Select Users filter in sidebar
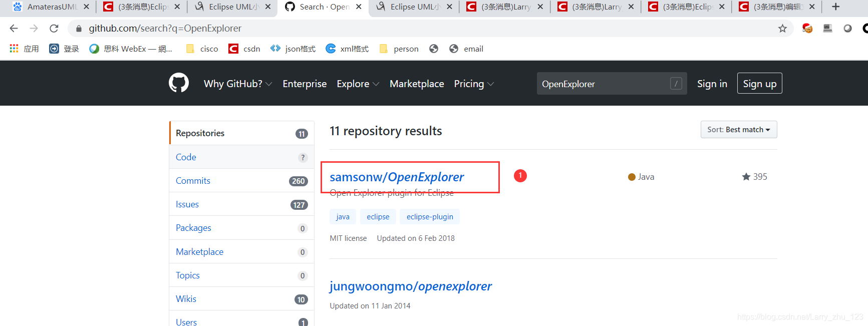The image size is (868, 326). pyautogui.click(x=242, y=319)
